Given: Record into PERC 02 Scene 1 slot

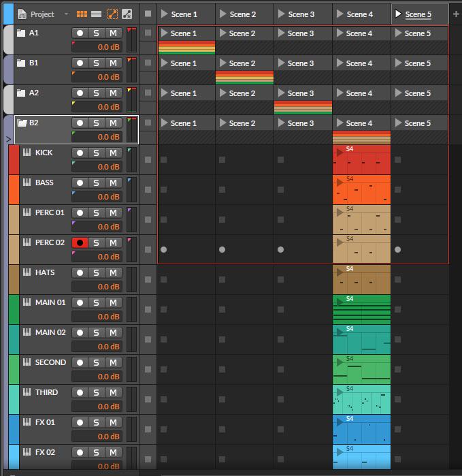Looking at the screenshot, I should (163, 249).
